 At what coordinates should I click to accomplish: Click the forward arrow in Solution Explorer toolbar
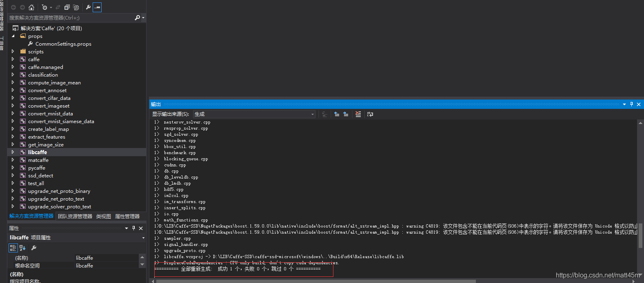22,7
